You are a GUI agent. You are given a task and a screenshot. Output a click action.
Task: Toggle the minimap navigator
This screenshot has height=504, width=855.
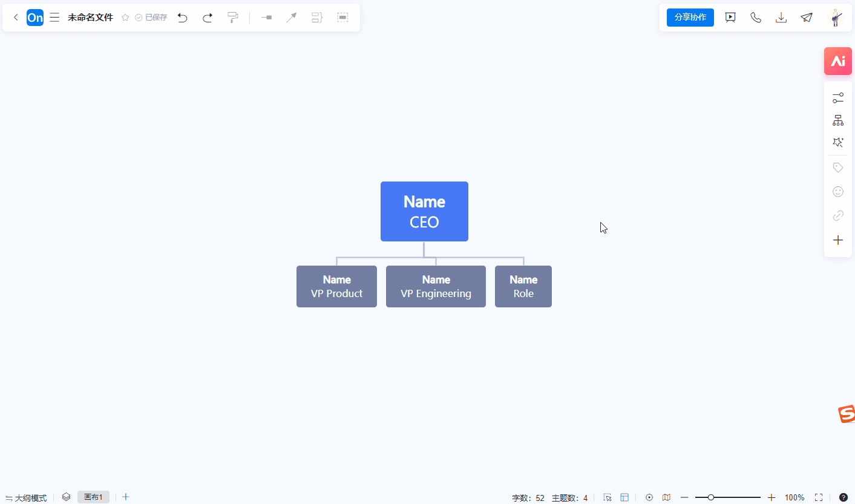(666, 497)
